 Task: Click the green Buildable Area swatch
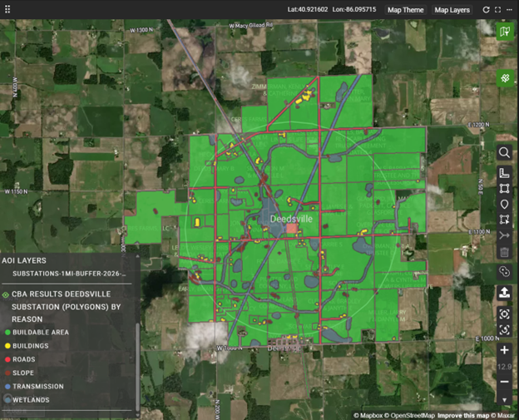7,333
